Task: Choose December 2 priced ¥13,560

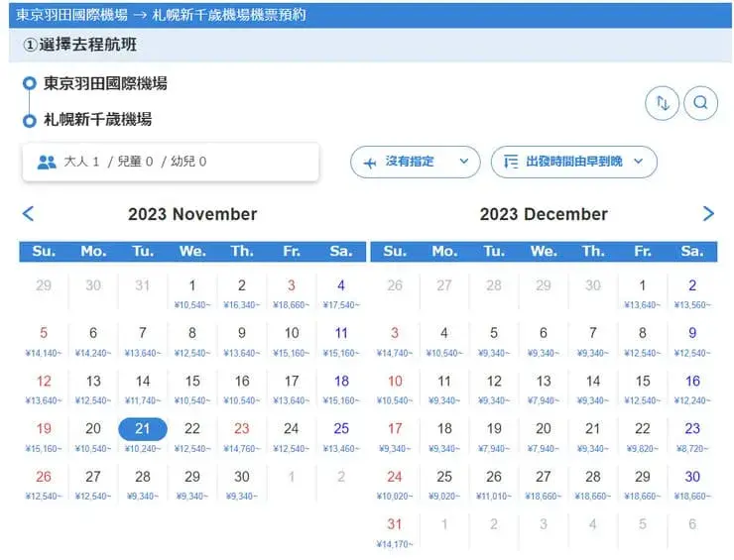Action: (x=692, y=292)
